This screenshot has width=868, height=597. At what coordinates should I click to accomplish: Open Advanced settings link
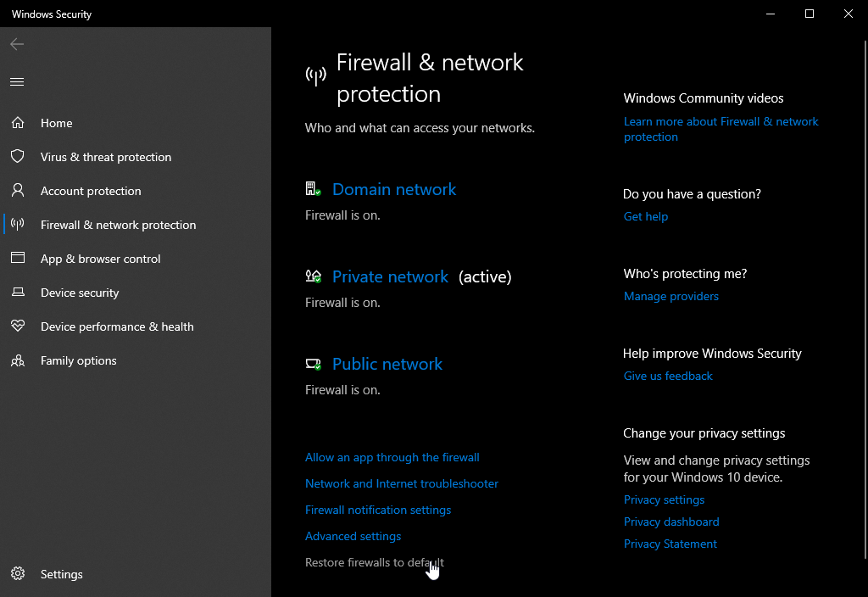353,537
